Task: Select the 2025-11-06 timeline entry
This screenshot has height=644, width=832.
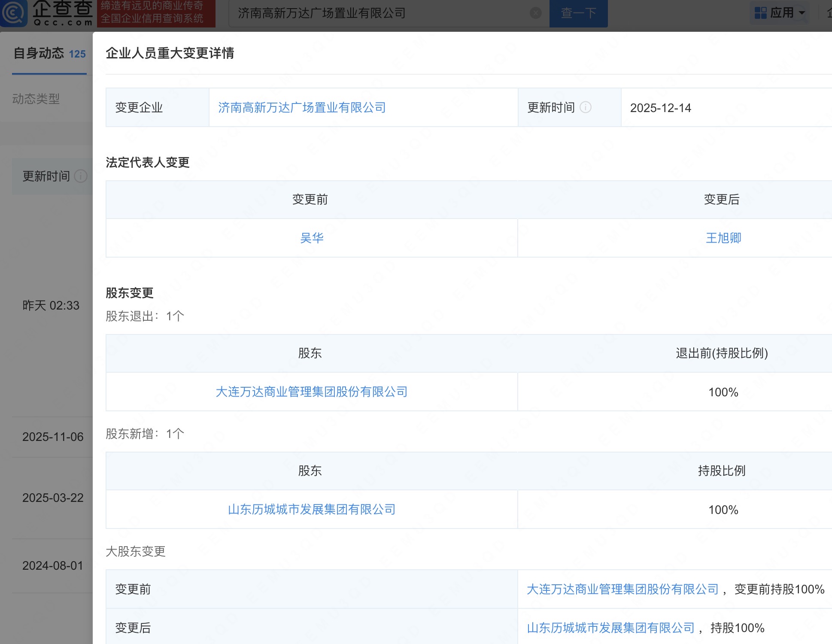Action: 53,437
